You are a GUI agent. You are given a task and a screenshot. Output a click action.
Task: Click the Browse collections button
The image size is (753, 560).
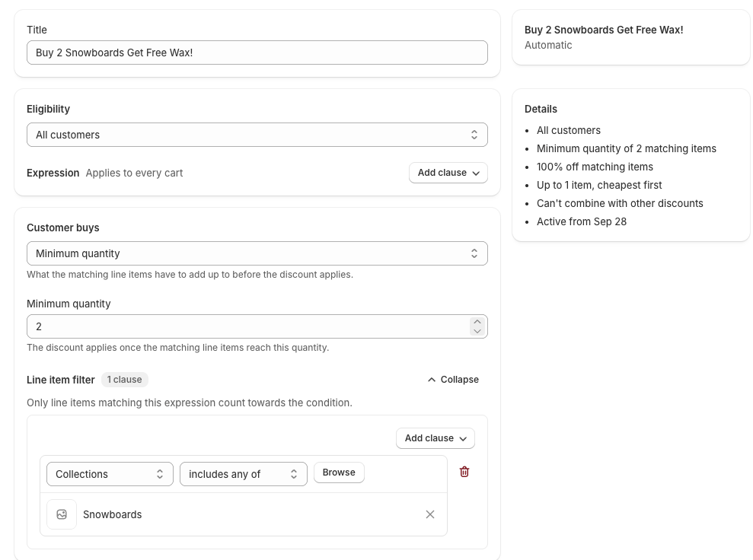(x=339, y=473)
